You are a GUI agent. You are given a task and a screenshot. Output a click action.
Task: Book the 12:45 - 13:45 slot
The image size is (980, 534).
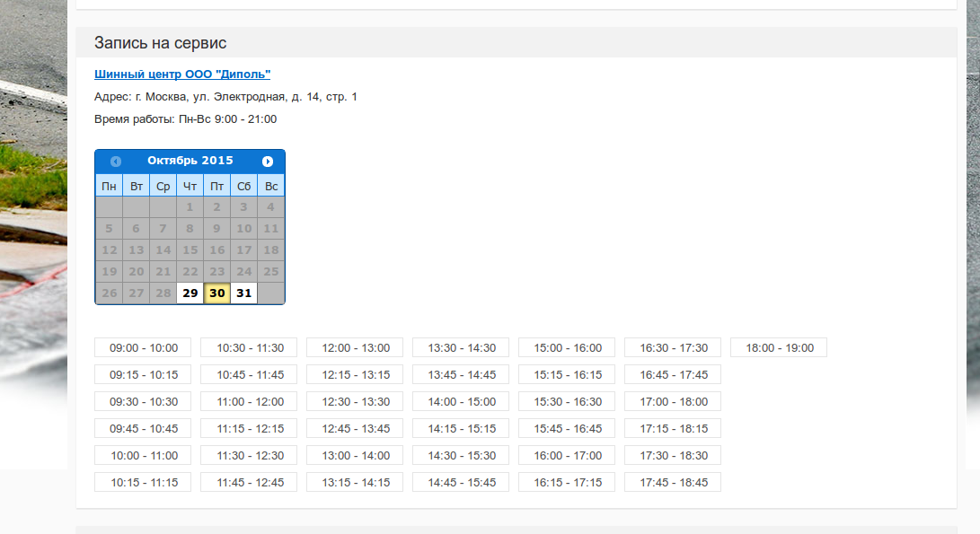[355, 428]
